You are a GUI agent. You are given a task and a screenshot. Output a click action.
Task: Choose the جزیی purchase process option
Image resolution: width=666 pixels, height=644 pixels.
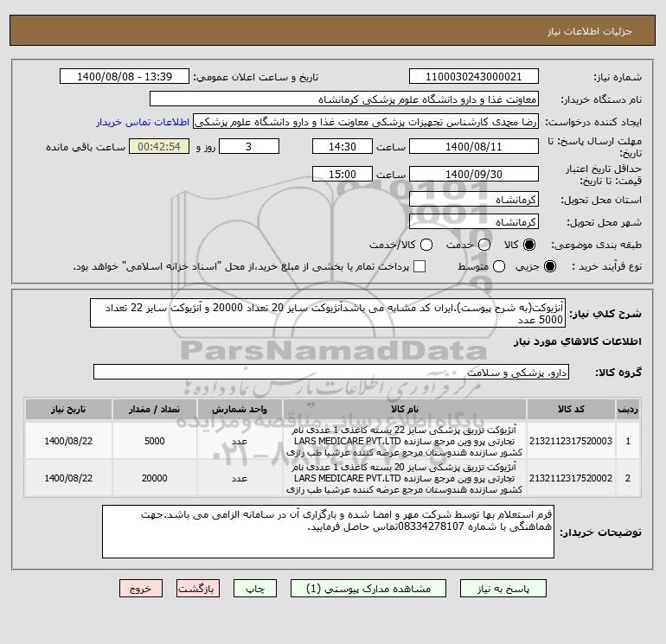(x=549, y=266)
